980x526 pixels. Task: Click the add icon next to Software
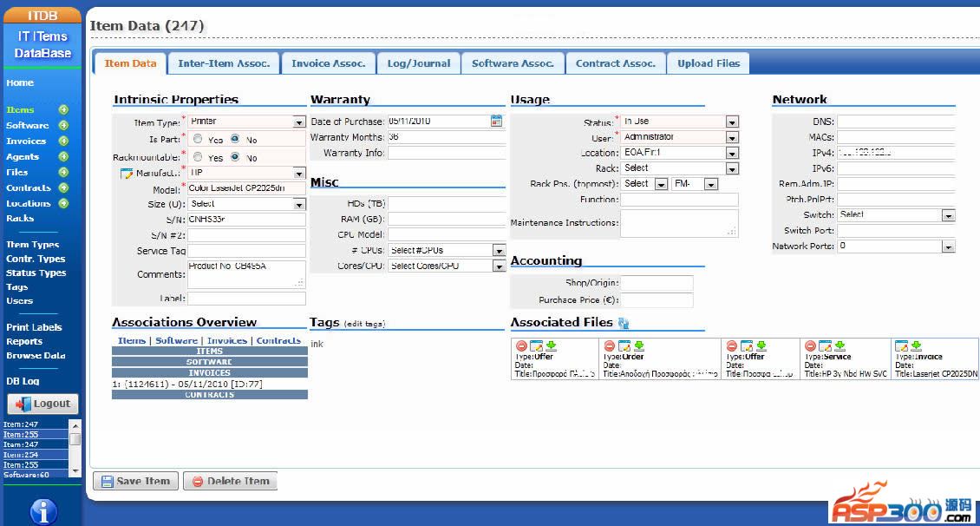63,125
